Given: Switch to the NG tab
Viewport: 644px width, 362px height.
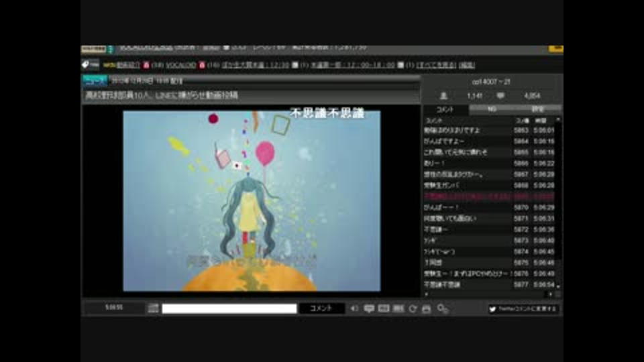Looking at the screenshot, I should coord(492,109).
